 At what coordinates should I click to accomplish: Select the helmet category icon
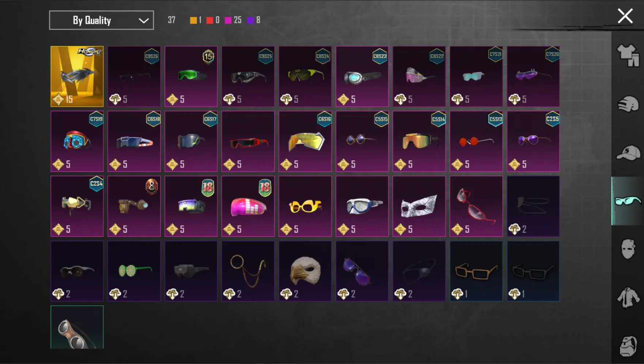click(628, 104)
